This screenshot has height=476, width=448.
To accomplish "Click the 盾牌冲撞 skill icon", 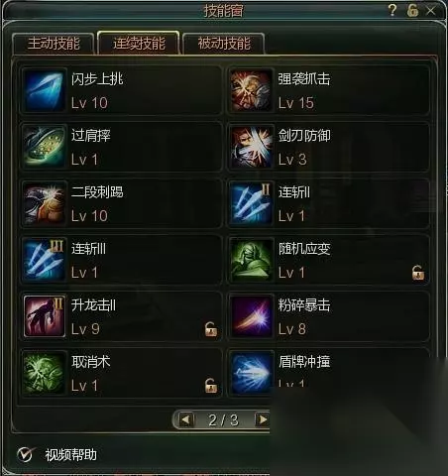I will coord(251,373).
